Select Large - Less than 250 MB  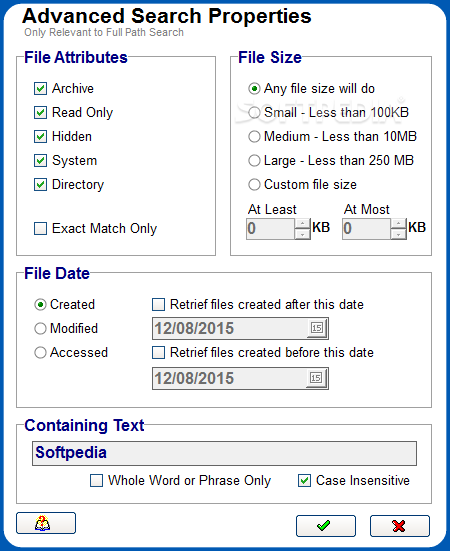click(x=254, y=161)
